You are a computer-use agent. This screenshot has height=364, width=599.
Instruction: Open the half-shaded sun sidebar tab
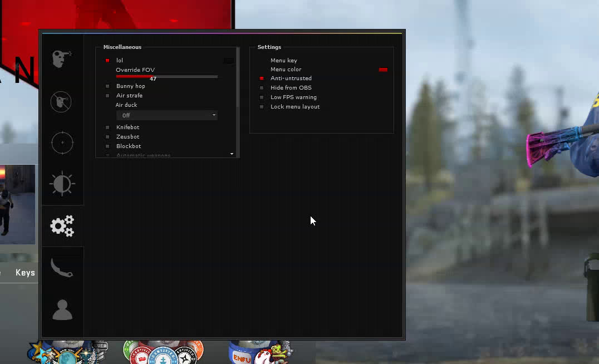(62, 184)
